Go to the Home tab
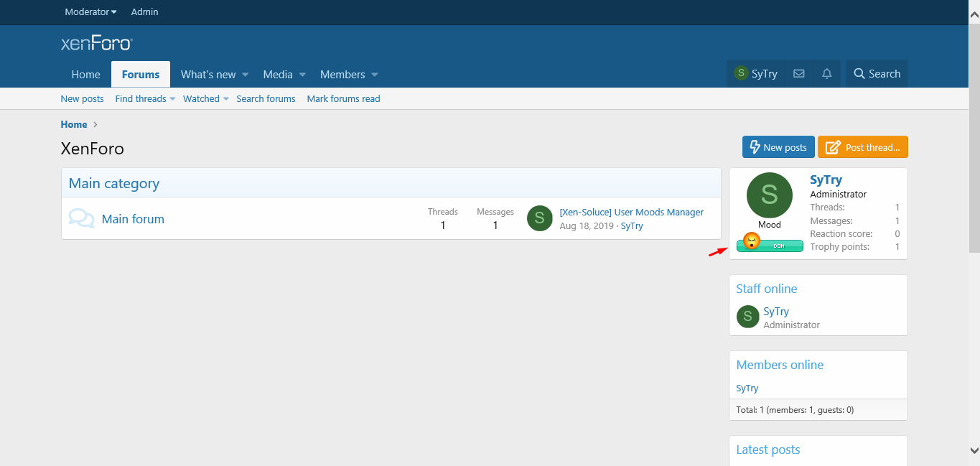 point(85,75)
